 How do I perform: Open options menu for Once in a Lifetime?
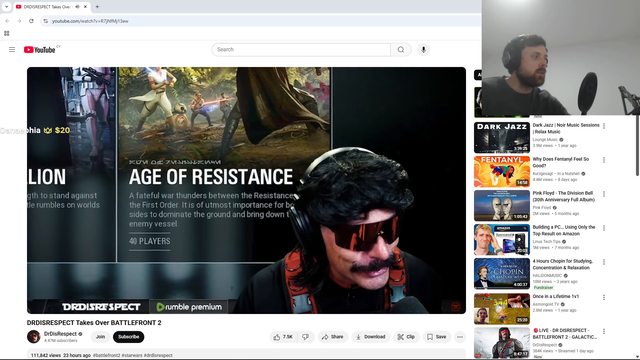tap(604, 297)
